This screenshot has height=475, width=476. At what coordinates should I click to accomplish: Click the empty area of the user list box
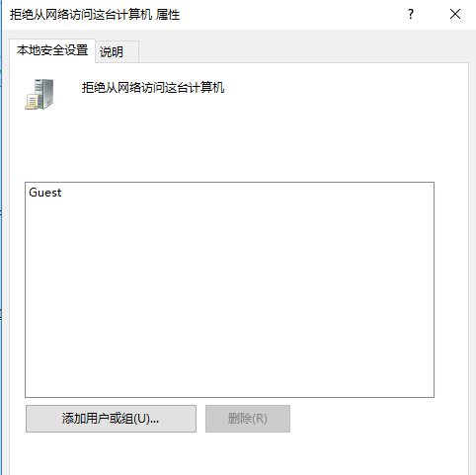pos(229,296)
